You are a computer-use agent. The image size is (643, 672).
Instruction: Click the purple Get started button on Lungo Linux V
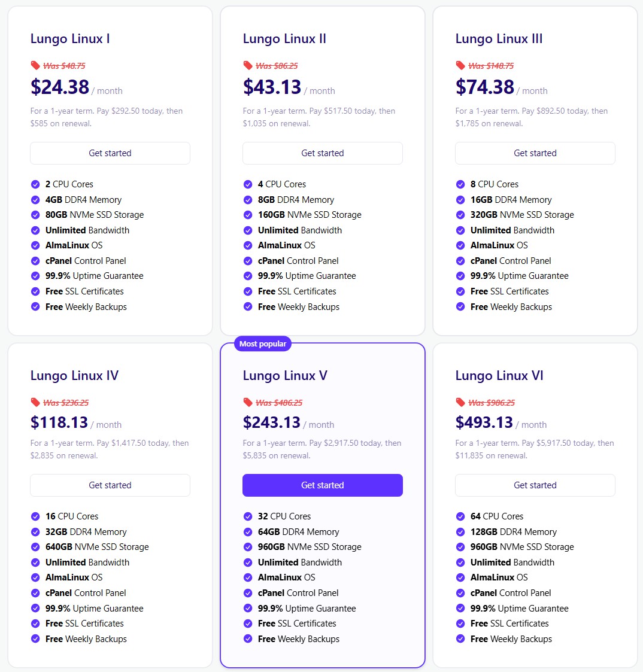tap(322, 485)
